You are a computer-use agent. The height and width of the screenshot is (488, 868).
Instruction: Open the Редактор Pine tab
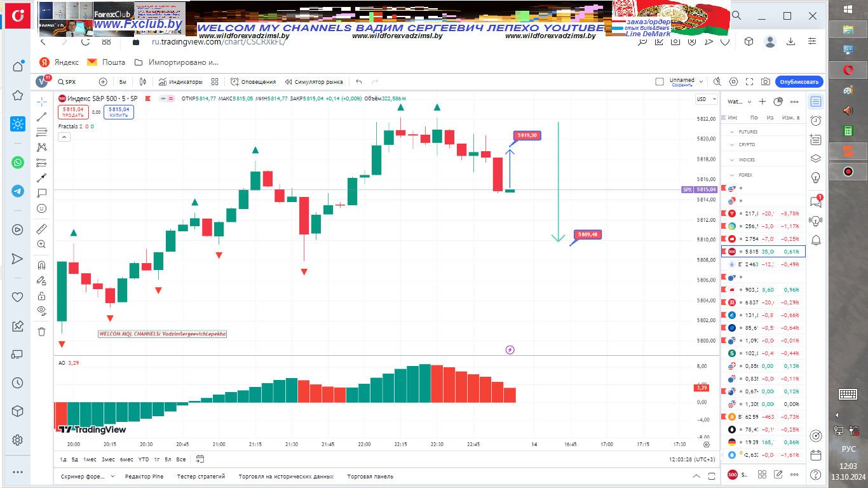pos(144,476)
